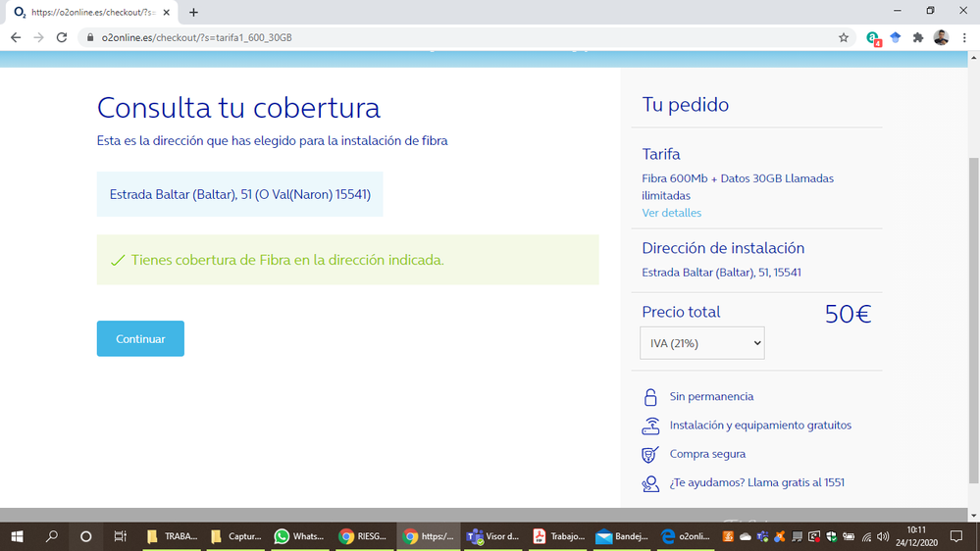This screenshot has height=551, width=980.
Task: Open the battery status tray icon
Action: 849,536
